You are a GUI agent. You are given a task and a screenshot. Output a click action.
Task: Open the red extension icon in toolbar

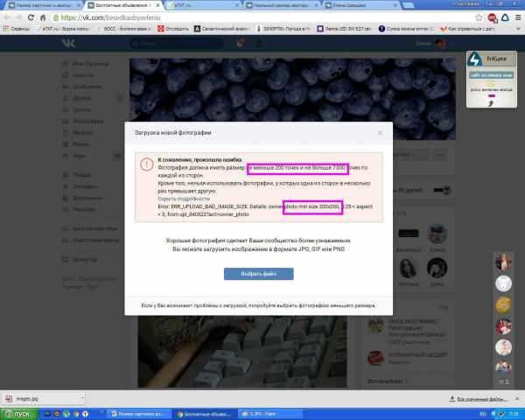point(492,17)
